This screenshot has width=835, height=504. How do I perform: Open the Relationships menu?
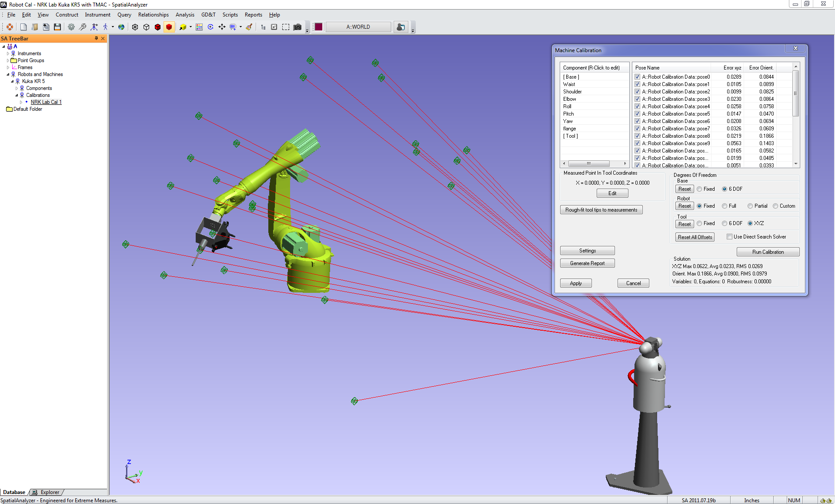coord(153,14)
